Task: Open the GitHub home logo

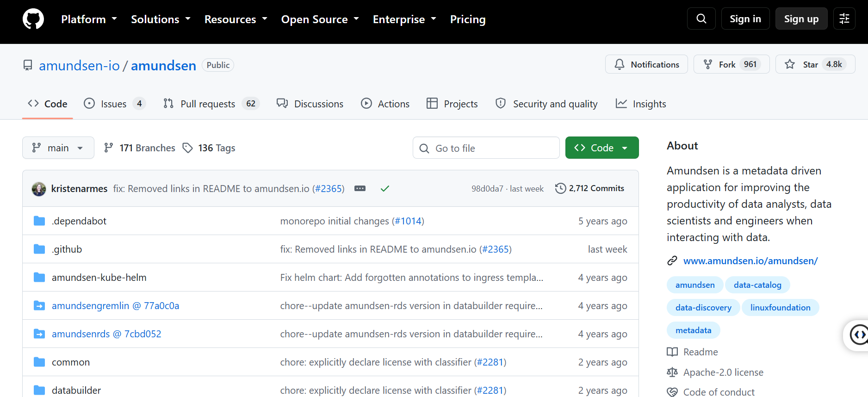Action: pyautogui.click(x=33, y=19)
